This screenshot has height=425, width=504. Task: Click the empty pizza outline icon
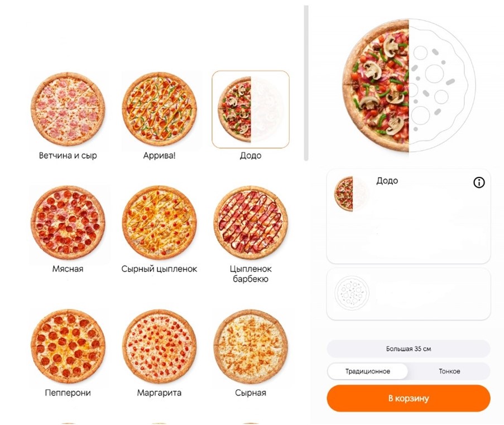click(352, 292)
